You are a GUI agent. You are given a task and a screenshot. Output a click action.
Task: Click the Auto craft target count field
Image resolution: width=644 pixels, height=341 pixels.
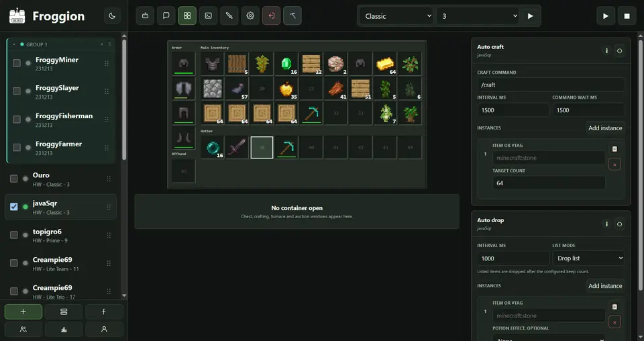tap(549, 183)
